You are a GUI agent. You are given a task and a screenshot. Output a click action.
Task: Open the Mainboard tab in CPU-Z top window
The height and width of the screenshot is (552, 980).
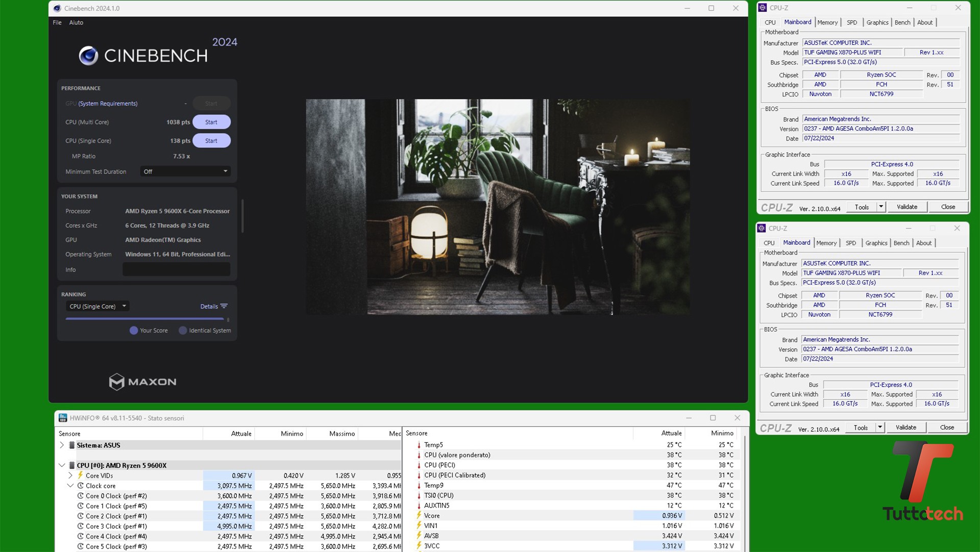[x=796, y=22]
